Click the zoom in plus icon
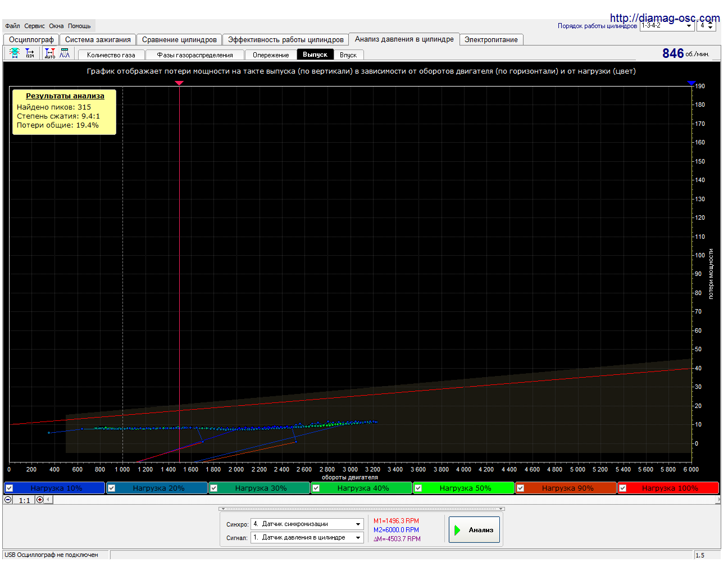Screen dimensions: 728x562 point(40,500)
